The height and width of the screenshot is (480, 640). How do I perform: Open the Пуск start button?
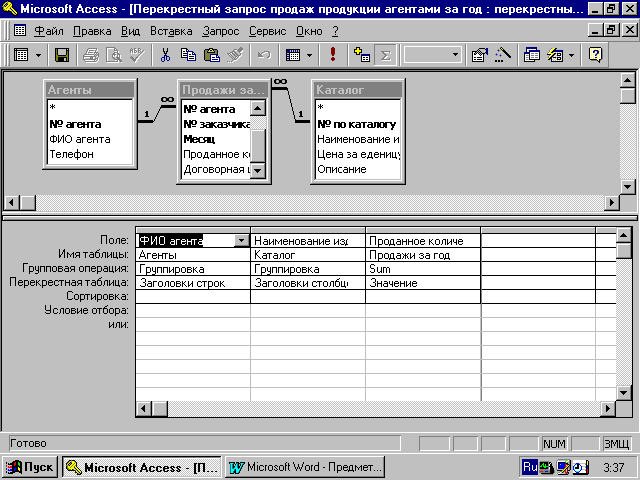pyautogui.click(x=30, y=467)
